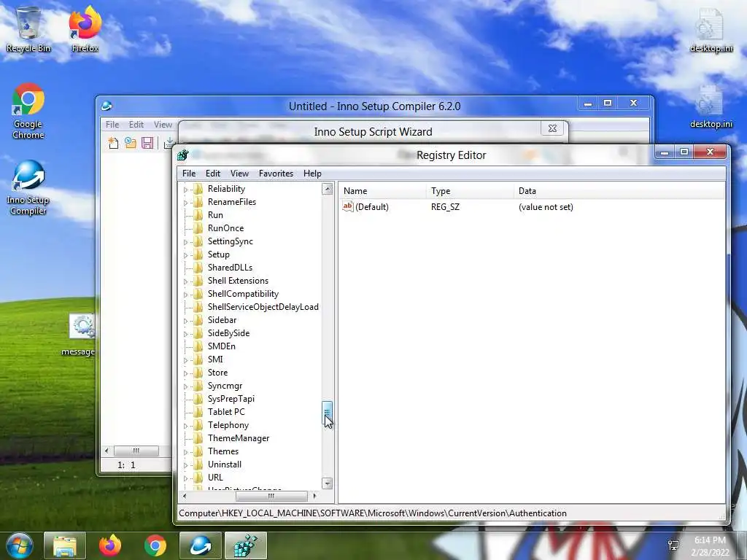Expand the RenameFiles registry key

[185, 203]
